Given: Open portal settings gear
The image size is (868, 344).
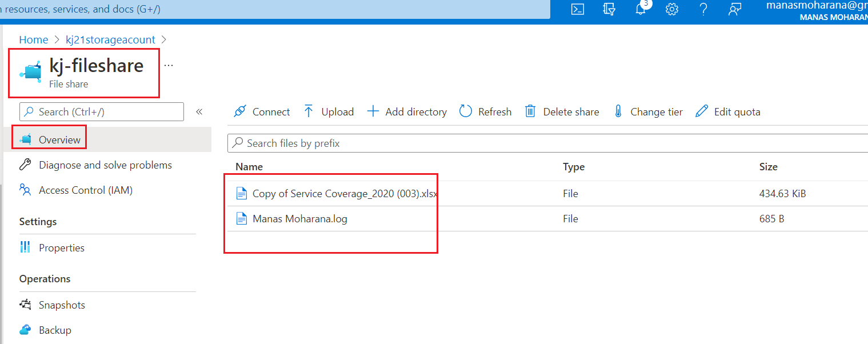Looking at the screenshot, I should pyautogui.click(x=672, y=9).
